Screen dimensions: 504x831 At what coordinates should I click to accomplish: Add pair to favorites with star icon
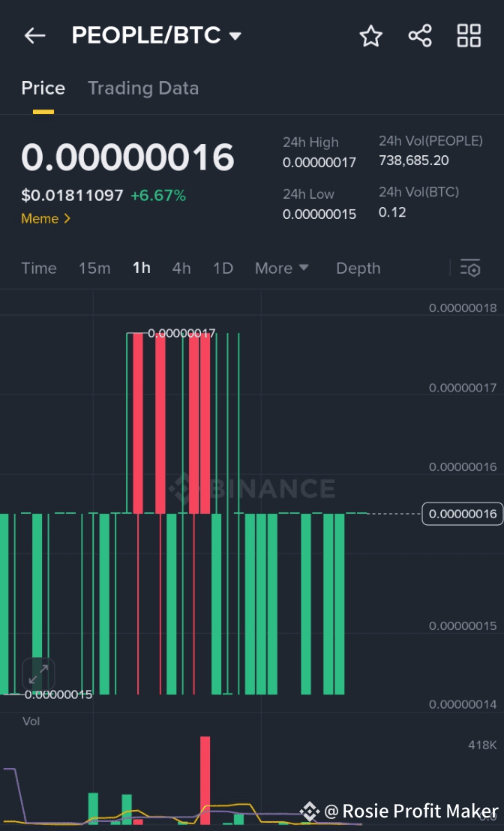click(x=370, y=36)
